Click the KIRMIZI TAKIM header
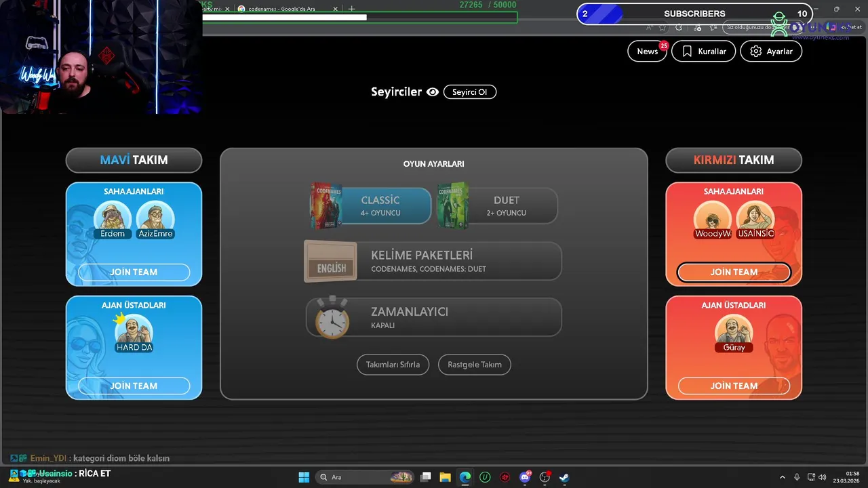Viewport: 868px width, 488px height. point(734,160)
